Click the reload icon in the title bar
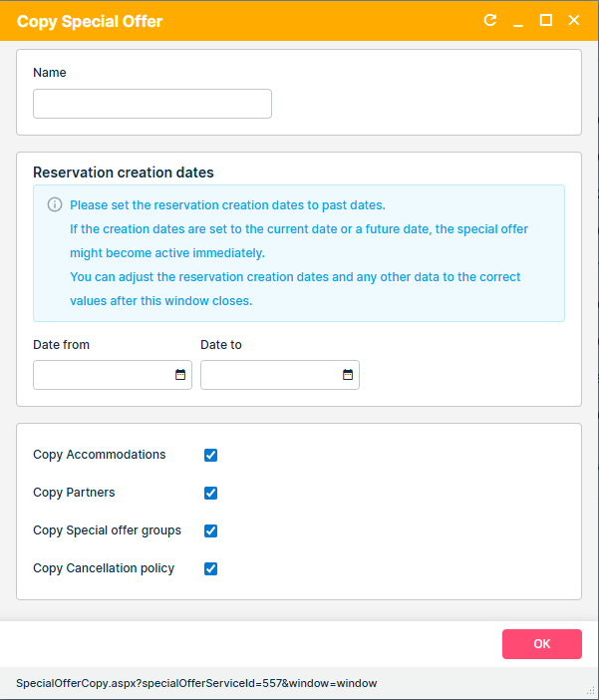Screen dimensions: 599x700 [x=490, y=20]
